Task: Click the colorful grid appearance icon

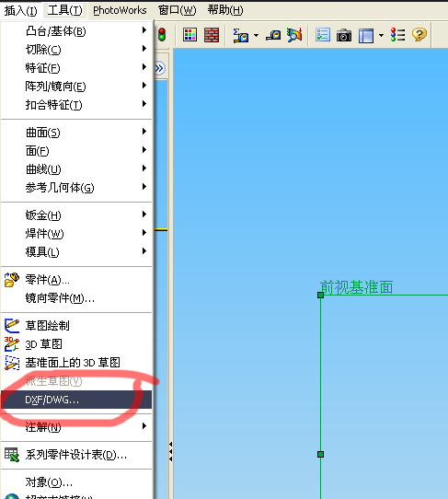Action: click(x=190, y=35)
